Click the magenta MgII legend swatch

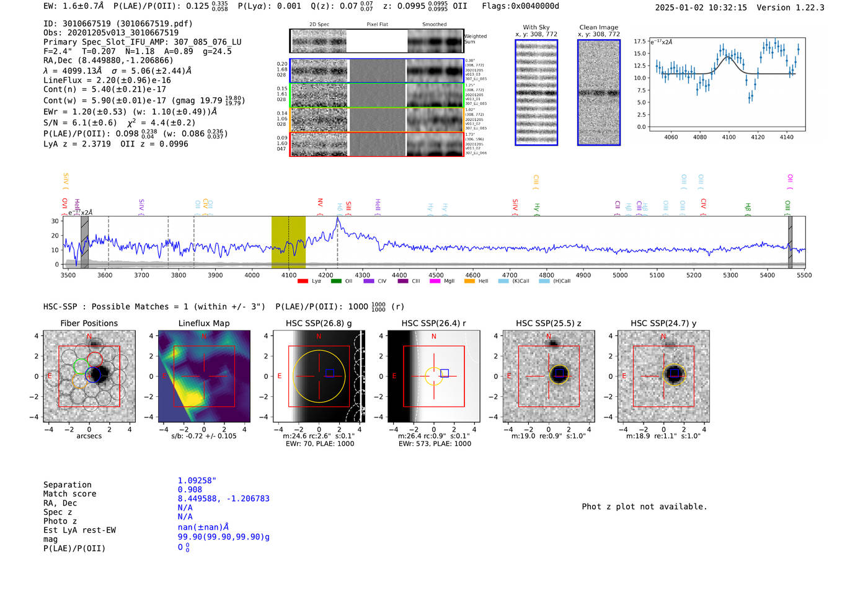coord(436,281)
